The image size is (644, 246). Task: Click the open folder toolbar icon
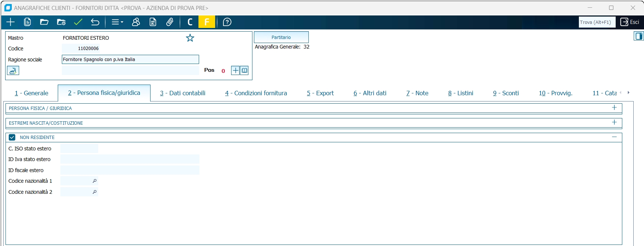coord(44,22)
